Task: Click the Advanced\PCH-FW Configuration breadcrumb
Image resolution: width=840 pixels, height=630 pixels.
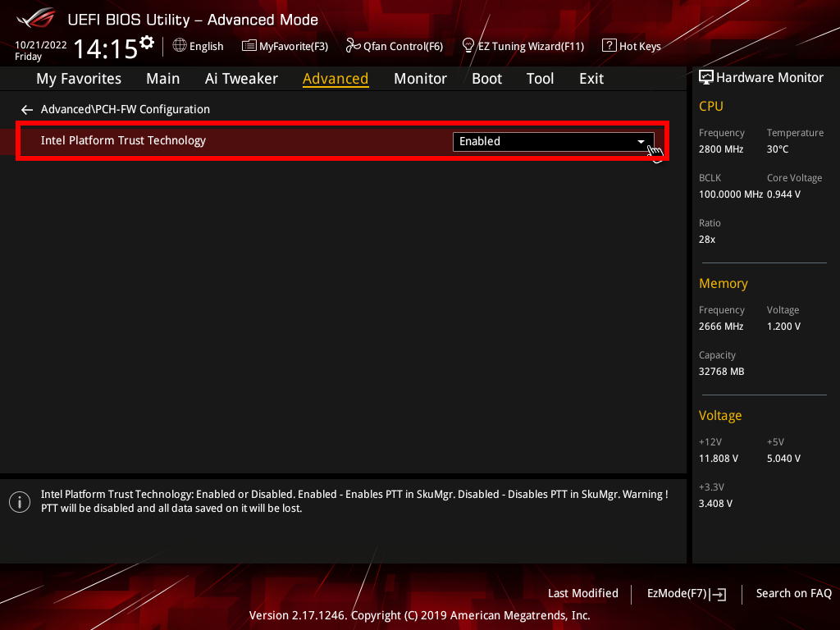Action: 126,109
